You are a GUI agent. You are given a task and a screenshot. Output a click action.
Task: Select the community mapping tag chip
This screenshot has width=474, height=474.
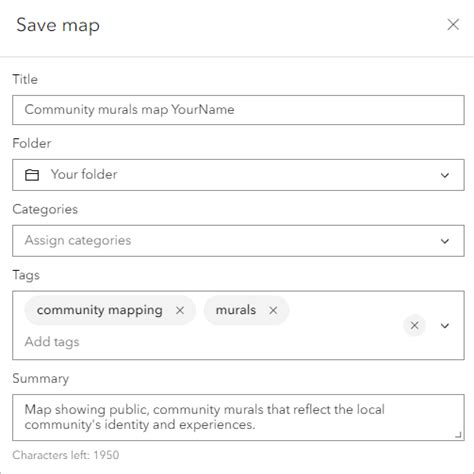(x=100, y=310)
